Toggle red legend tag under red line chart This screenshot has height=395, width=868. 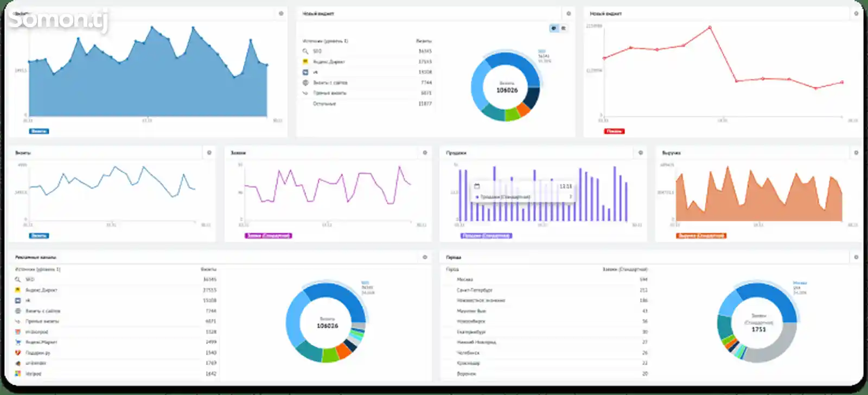pos(614,131)
